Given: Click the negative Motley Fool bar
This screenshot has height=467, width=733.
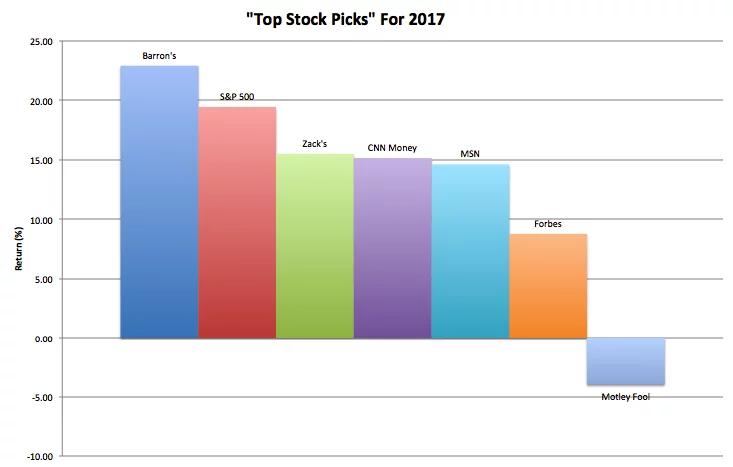Looking at the screenshot, I should [x=626, y=361].
